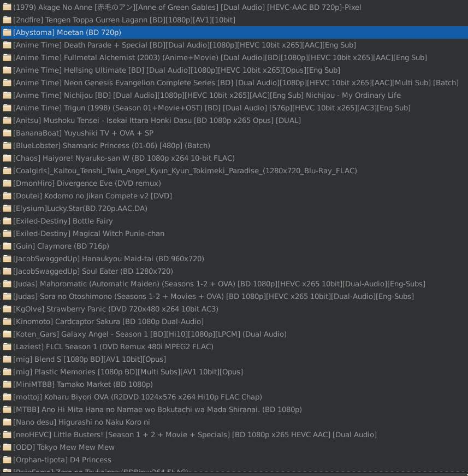Click the '[Kinomoto] Cardcaptor Sakura' name
Image resolution: width=468 pixels, height=476 pixels.
pyautogui.click(x=108, y=321)
